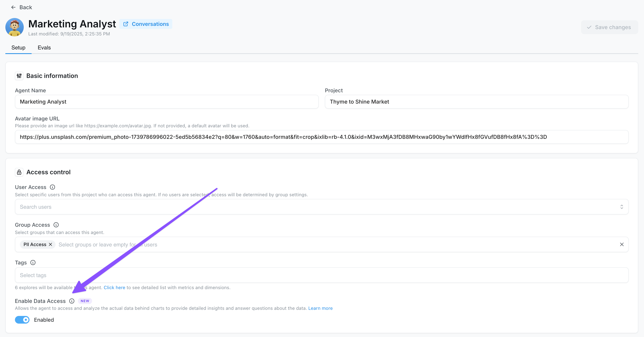Click the Marketing Analyst avatar image

[15, 27]
